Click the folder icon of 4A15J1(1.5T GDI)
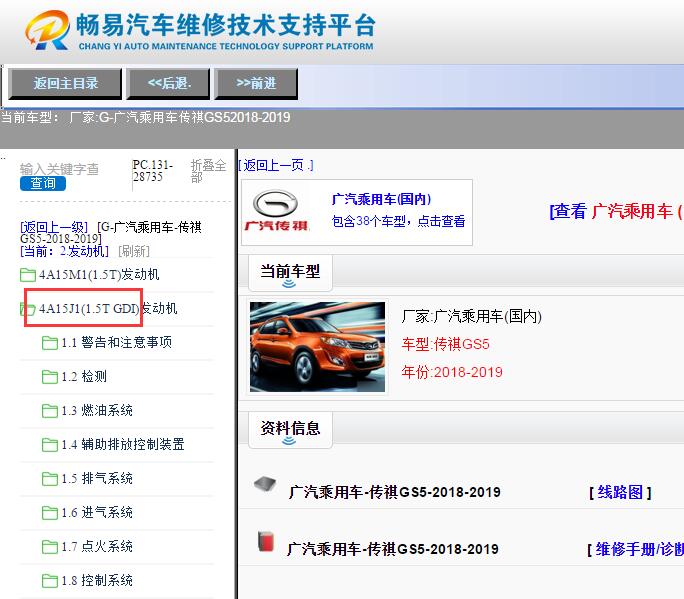Screen dimensions: 684x599 28,309
